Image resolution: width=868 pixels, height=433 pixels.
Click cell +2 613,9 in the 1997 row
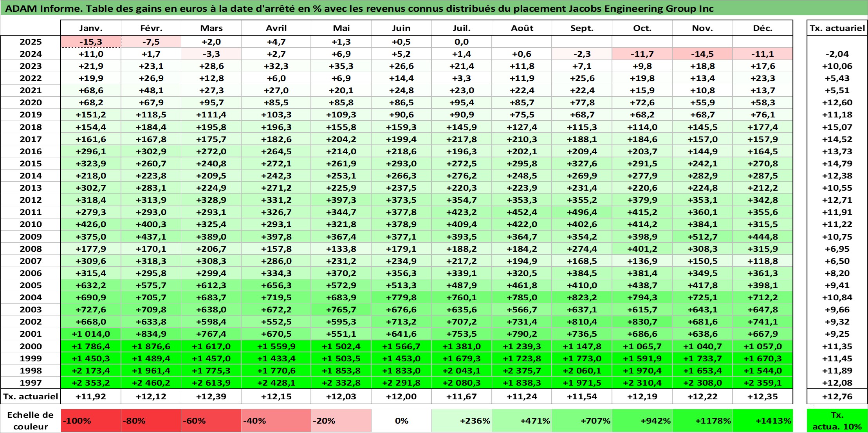click(211, 382)
